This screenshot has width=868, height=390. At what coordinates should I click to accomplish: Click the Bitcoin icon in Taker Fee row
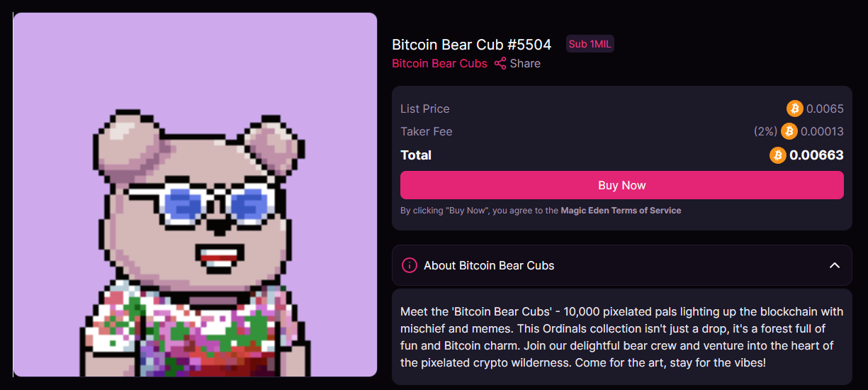click(789, 131)
